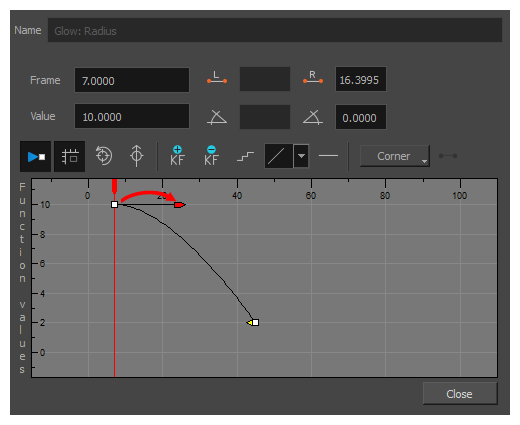520x425 pixels.
Task: Toggle the stepped hold curve icon
Action: [245, 156]
